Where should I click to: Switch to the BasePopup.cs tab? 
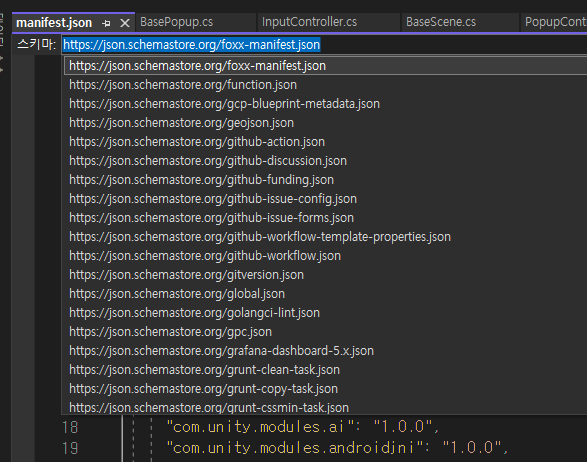[x=177, y=22]
